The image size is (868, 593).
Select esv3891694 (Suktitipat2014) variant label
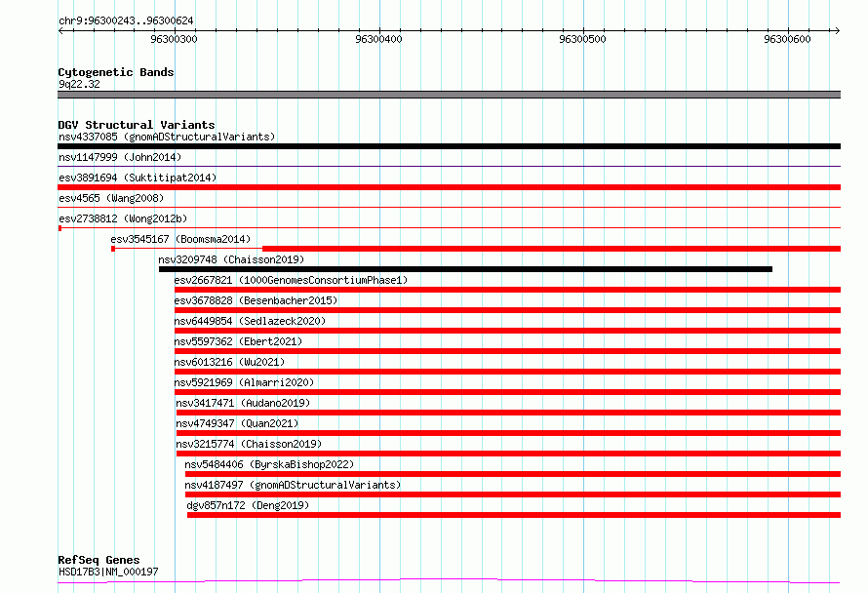click(x=138, y=178)
